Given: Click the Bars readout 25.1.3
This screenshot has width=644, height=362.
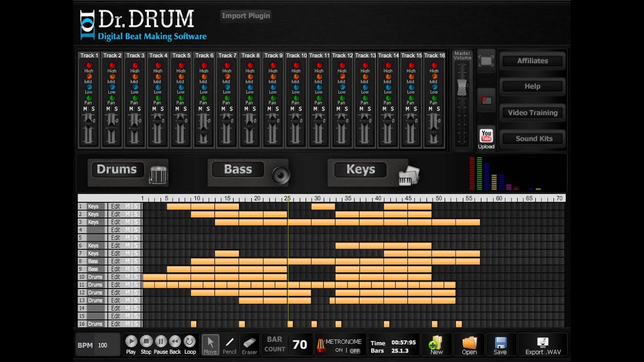Looking at the screenshot, I should 401,351.
